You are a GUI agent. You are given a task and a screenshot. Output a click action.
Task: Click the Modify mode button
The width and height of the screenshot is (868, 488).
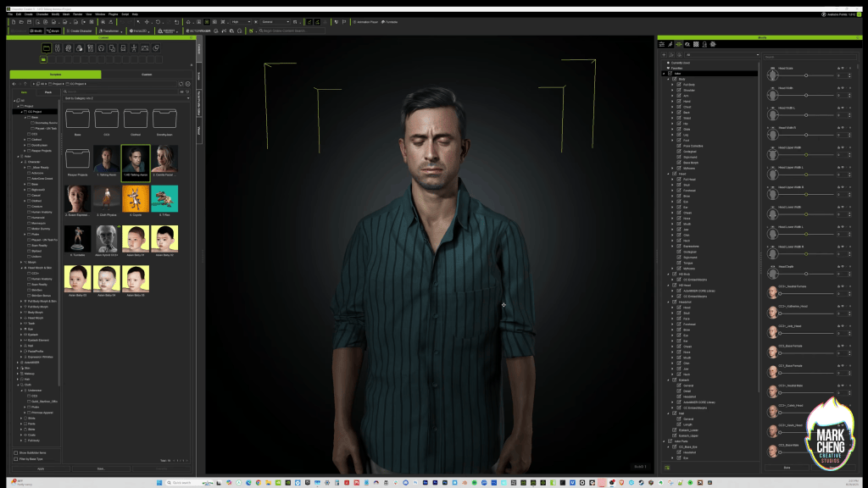tap(36, 31)
